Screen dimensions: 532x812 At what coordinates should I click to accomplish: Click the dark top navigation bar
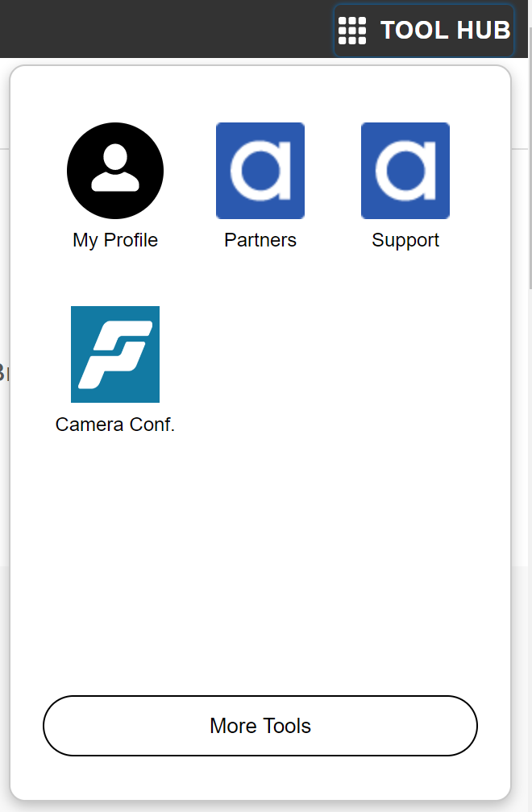[x=161, y=28]
